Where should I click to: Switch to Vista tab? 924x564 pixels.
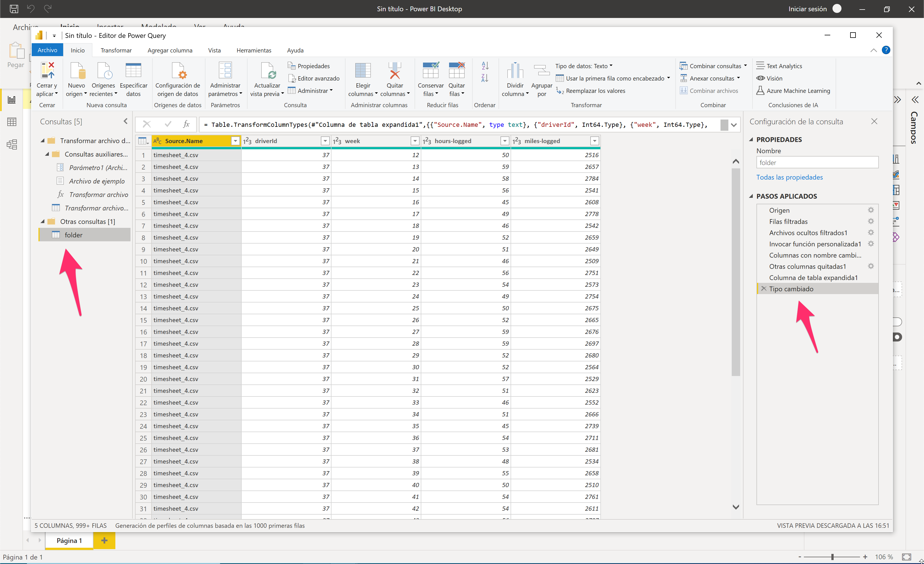(x=214, y=50)
